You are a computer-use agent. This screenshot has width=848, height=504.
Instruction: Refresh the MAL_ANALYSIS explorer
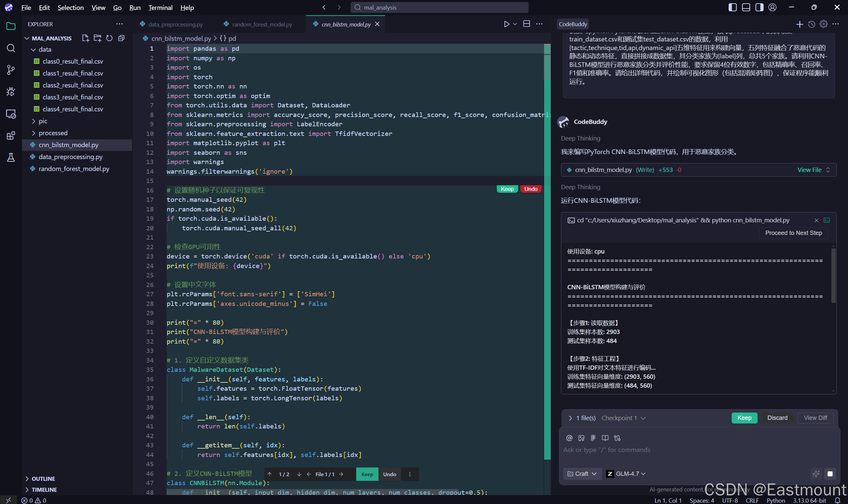pos(109,38)
